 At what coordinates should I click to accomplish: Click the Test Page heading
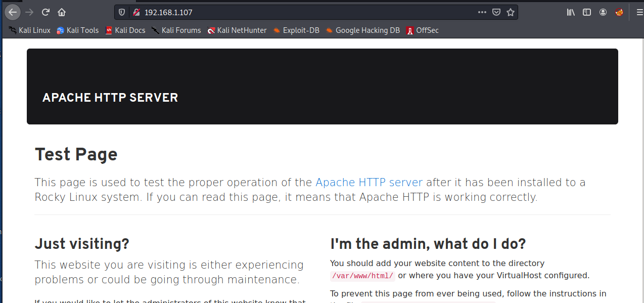[x=76, y=154]
